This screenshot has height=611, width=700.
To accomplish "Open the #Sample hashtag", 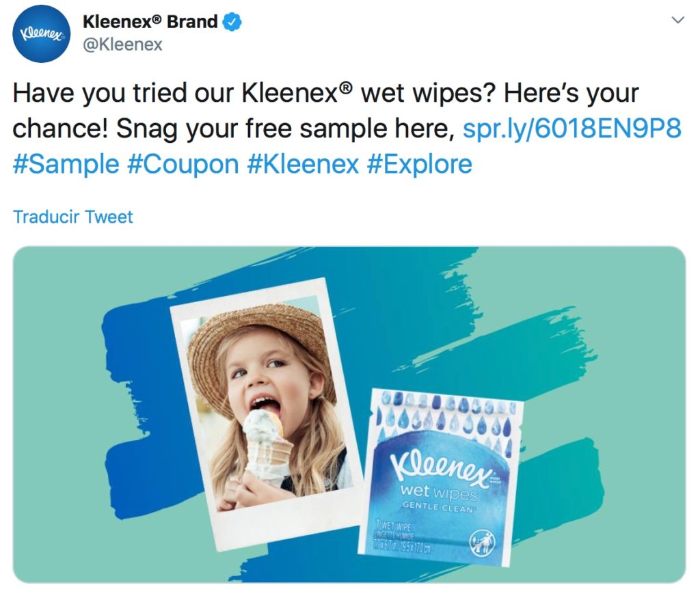I will pos(66,164).
